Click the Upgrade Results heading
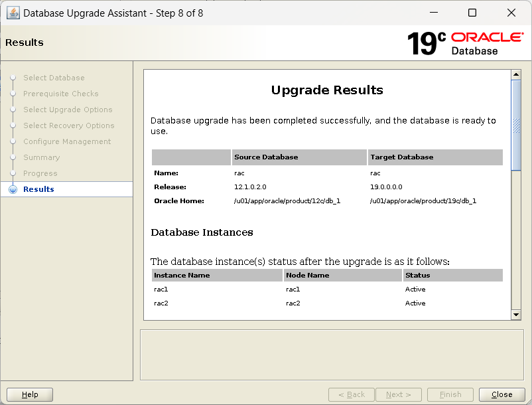 [x=327, y=90]
